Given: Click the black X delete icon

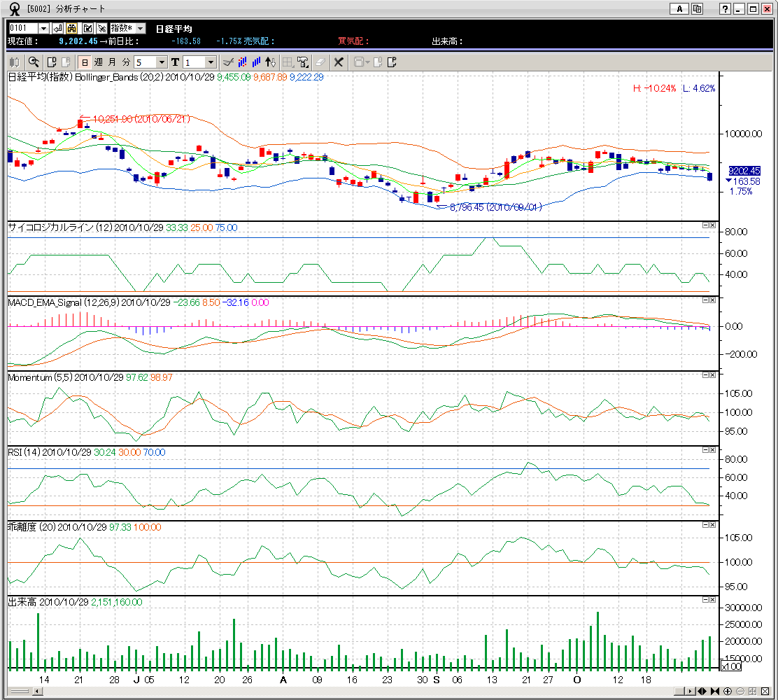Looking at the screenshot, I should click(339, 62).
